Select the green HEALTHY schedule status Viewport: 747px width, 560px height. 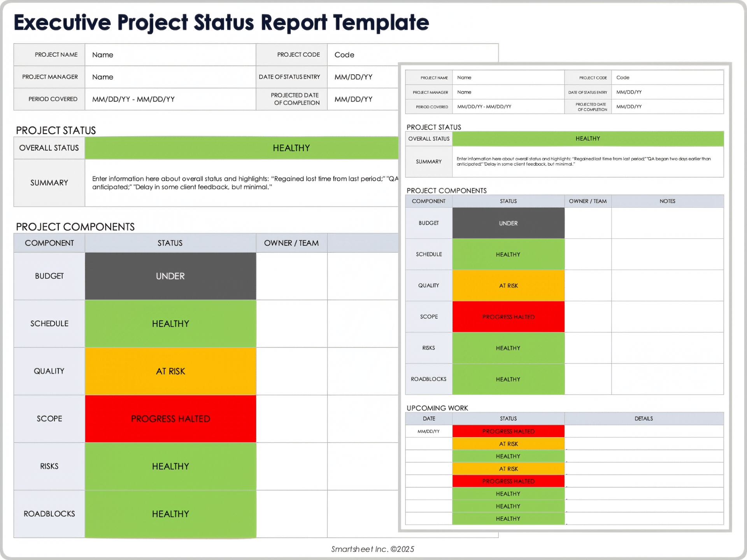click(x=170, y=323)
